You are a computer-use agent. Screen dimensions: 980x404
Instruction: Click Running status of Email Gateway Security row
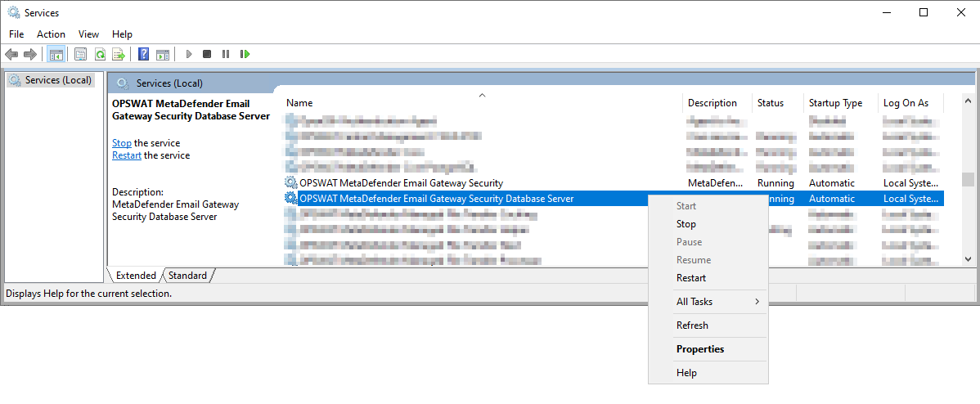775,183
